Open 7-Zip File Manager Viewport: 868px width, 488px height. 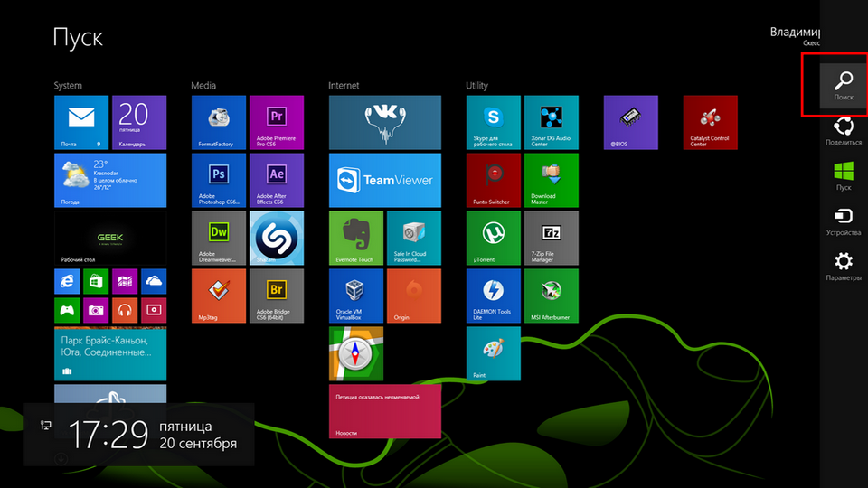[x=551, y=238]
